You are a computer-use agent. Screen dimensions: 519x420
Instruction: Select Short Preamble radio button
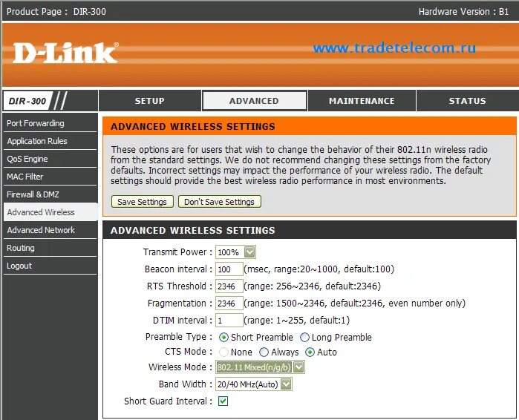[223, 338]
